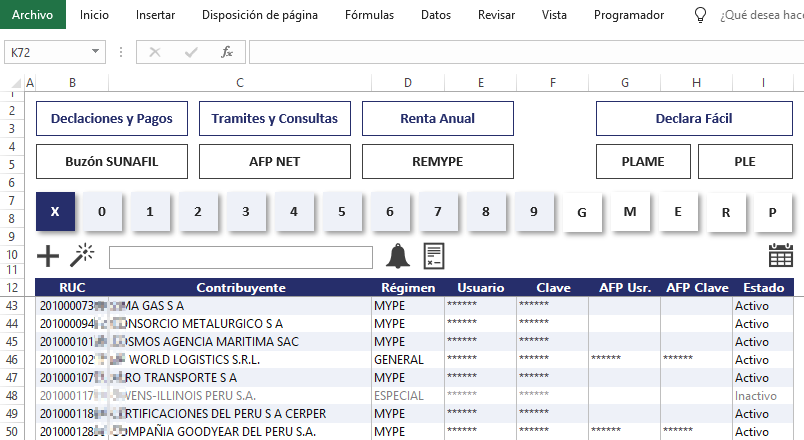Open the Vista ribbon tab
804x440 pixels.
click(554, 15)
